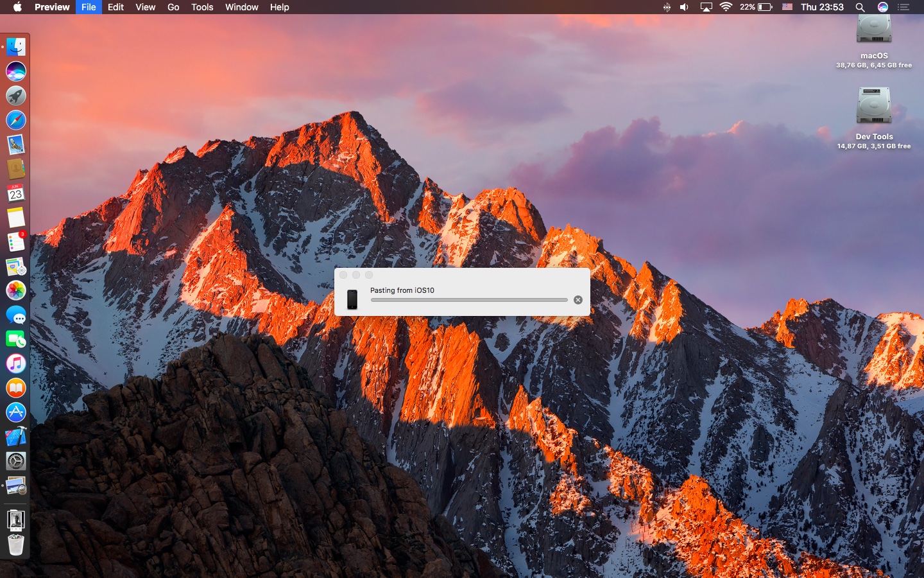Launch Siri from the dock
924x578 pixels.
click(16, 71)
